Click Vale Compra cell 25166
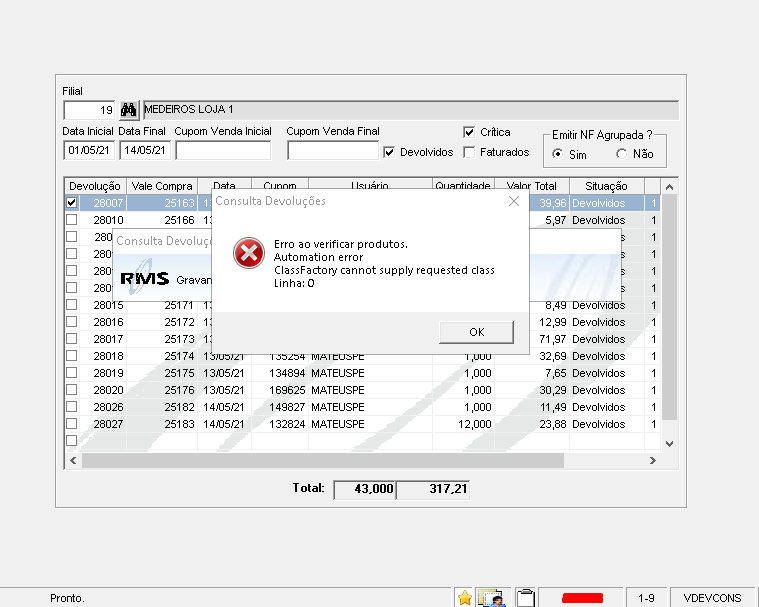This screenshot has height=607, width=759. (x=162, y=220)
